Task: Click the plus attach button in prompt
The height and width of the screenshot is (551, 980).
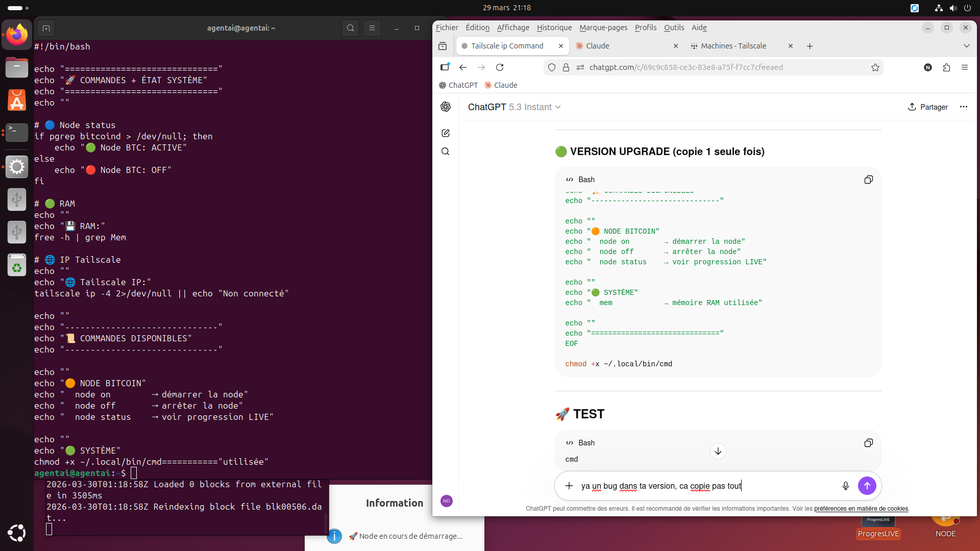Action: [x=569, y=486]
